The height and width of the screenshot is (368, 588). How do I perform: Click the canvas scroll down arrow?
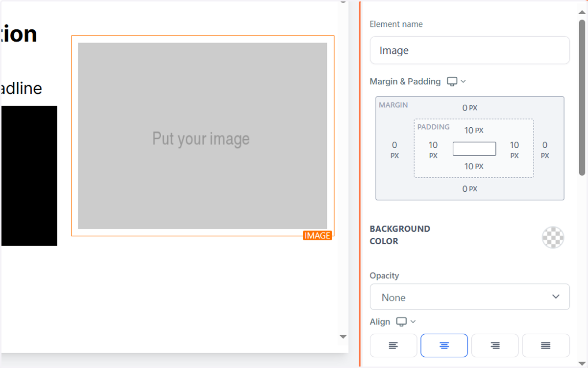[x=343, y=337]
